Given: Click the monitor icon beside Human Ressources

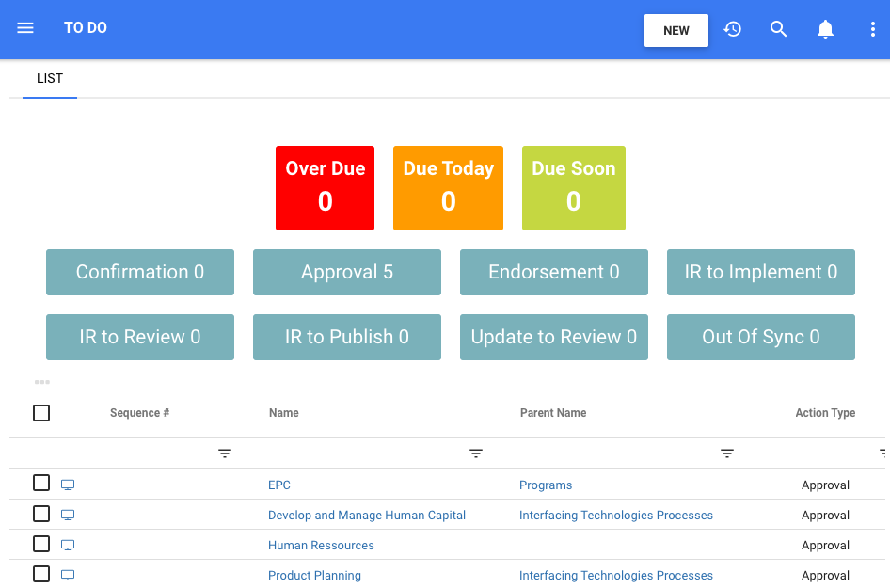Looking at the screenshot, I should click(68, 545).
